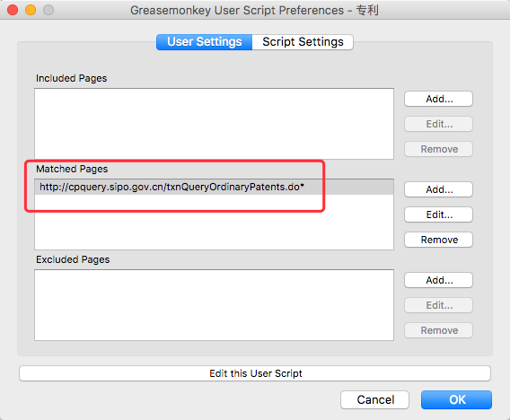This screenshot has width=510, height=420.
Task: Open Edit this User Script
Action: point(255,373)
